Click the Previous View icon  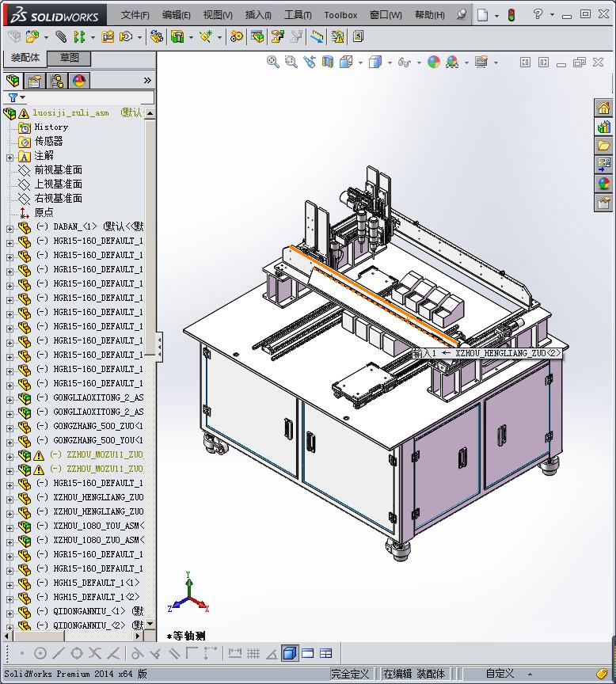(x=310, y=62)
